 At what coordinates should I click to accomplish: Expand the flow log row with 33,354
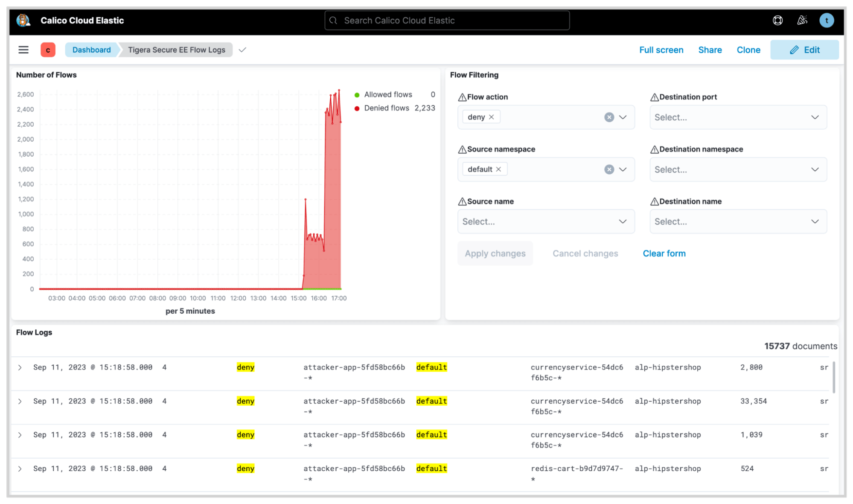20,401
